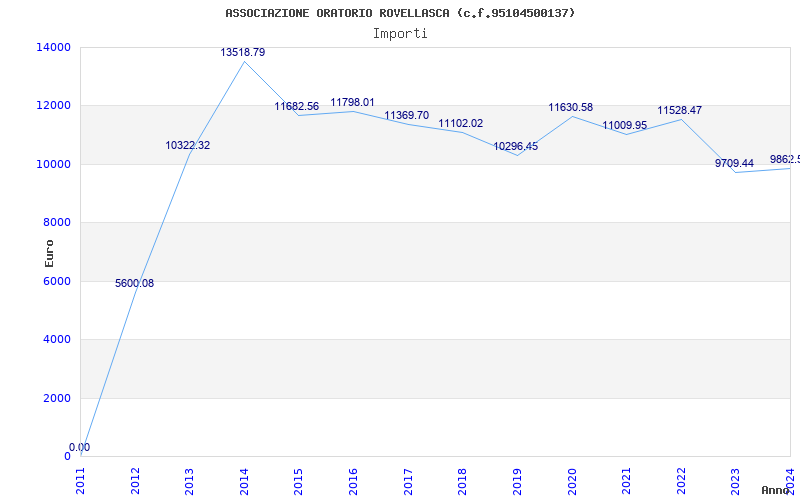The height and width of the screenshot is (500, 800).
Task: Select the 11798.01 data label
Action: (353, 103)
